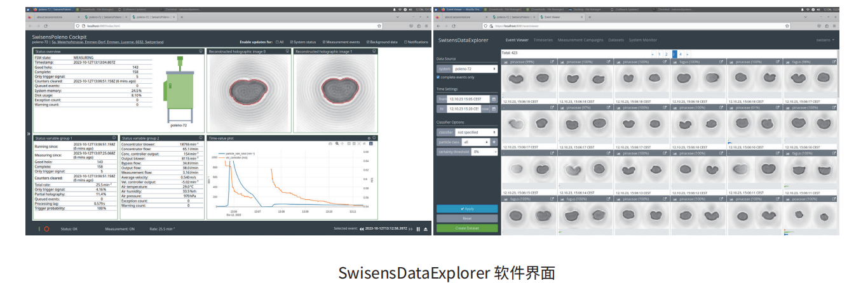868x283 pixels.
Task: Pause event playback in Cockpit footer
Action: (418, 229)
